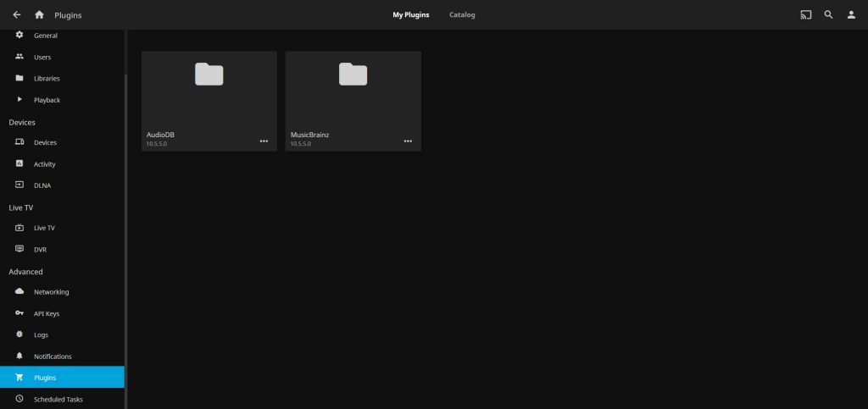
Task: Open search with magnifier icon
Action: click(829, 15)
